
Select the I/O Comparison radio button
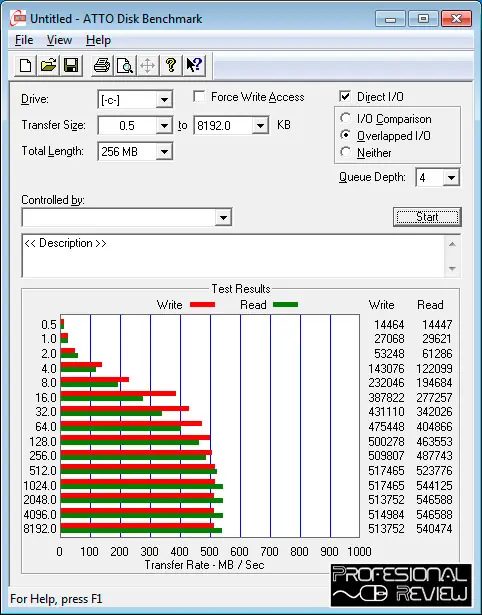click(x=346, y=118)
